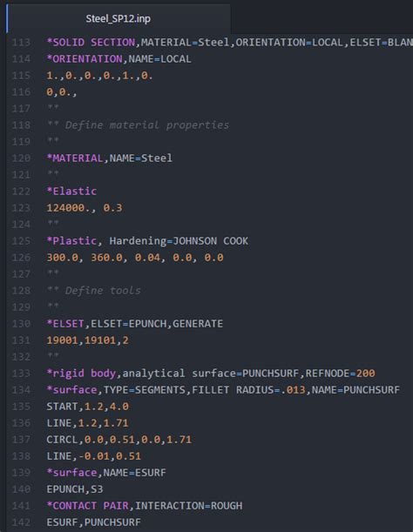Click the *rigid body keyword
Screen dimensions: 413x532
(81, 374)
